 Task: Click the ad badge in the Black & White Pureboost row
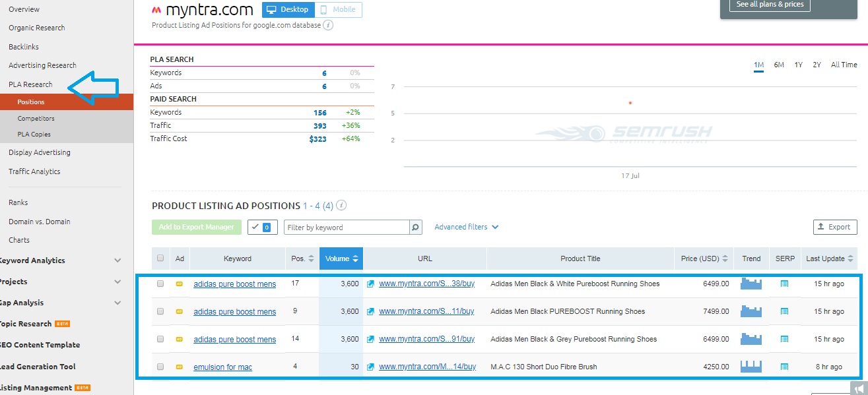179,284
